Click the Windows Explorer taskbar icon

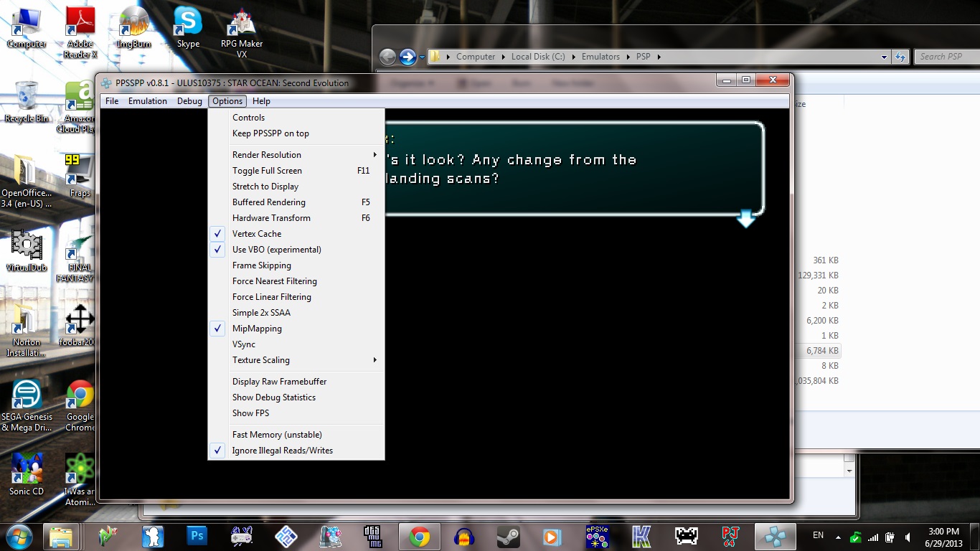coord(62,536)
